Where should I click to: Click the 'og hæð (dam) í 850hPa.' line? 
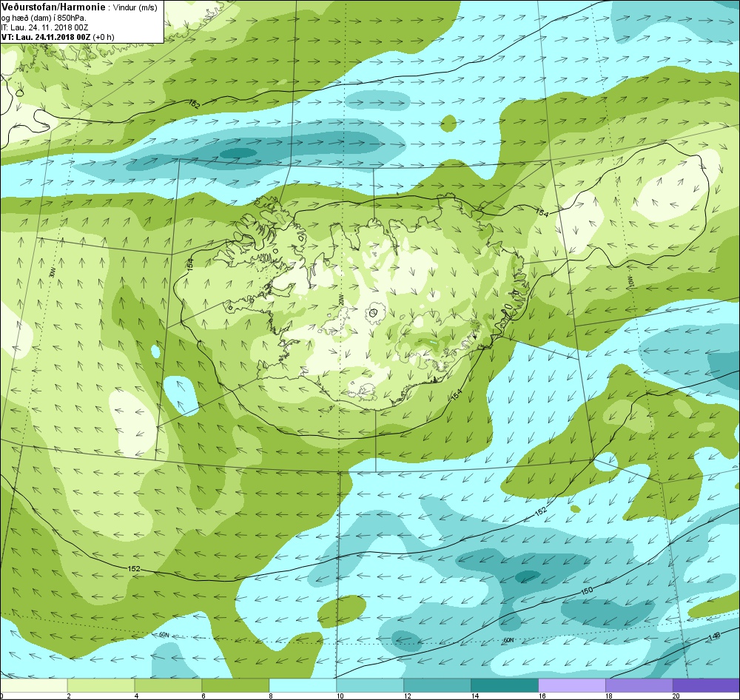click(x=44, y=18)
